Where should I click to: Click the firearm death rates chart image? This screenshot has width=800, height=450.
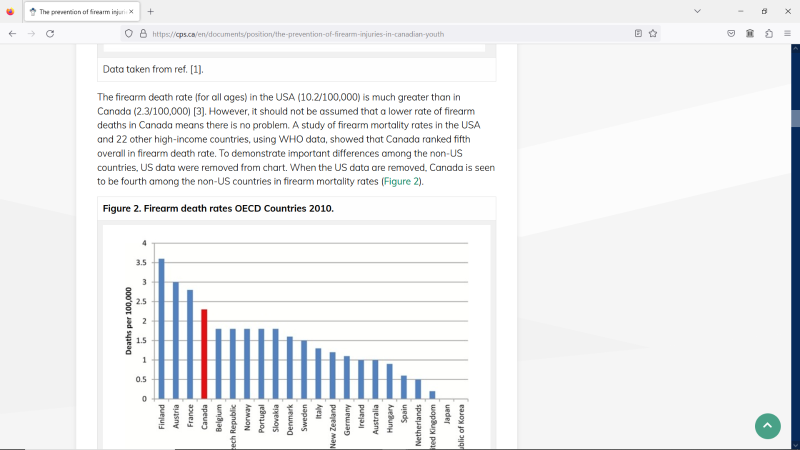[296, 337]
